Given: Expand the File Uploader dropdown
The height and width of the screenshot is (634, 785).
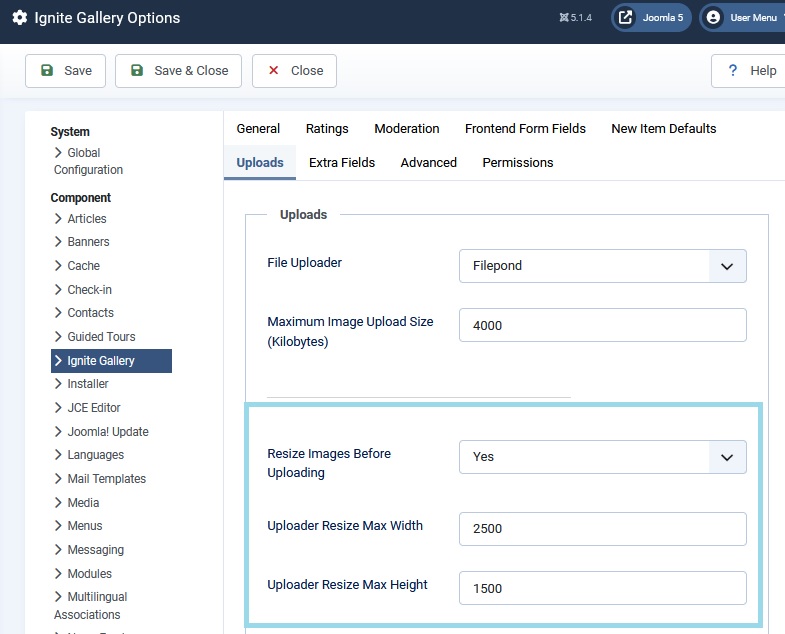Looking at the screenshot, I should pyautogui.click(x=602, y=266).
